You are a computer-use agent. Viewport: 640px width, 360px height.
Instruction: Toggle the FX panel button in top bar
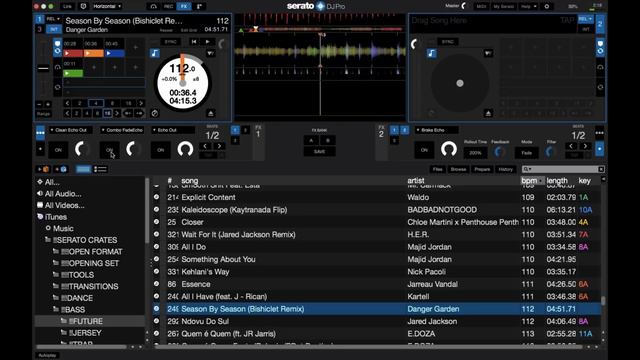click(x=184, y=6)
